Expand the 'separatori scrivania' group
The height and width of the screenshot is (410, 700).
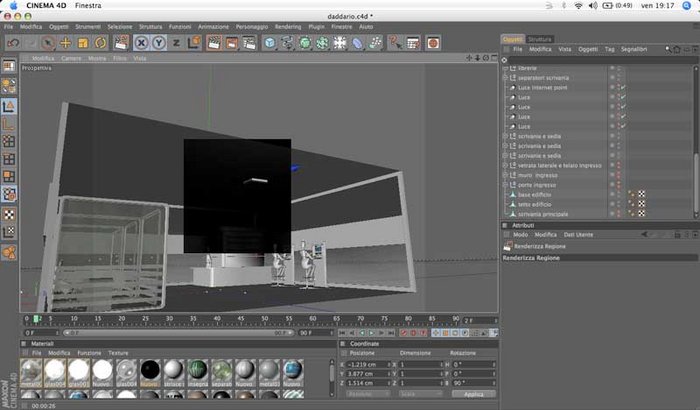[505, 78]
